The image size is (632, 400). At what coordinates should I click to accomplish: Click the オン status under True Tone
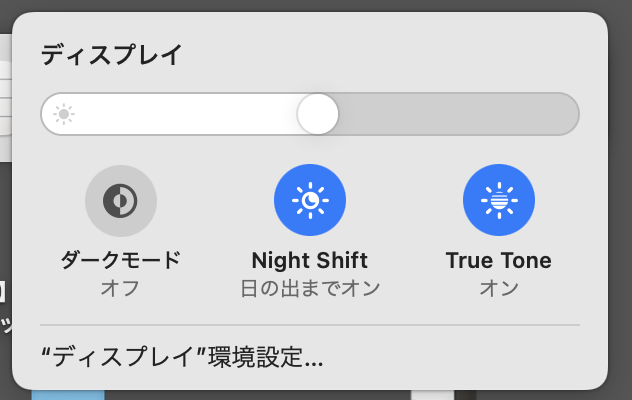click(499, 289)
